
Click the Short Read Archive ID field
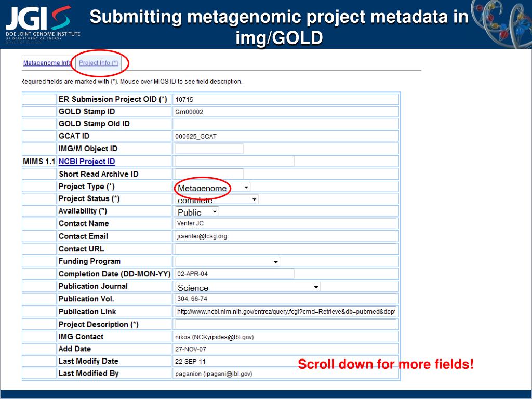pyautogui.click(x=209, y=174)
